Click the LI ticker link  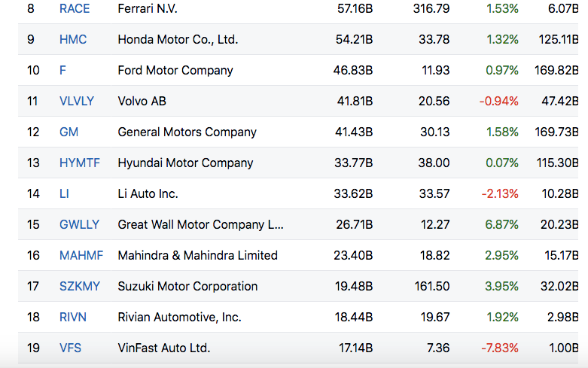(64, 193)
